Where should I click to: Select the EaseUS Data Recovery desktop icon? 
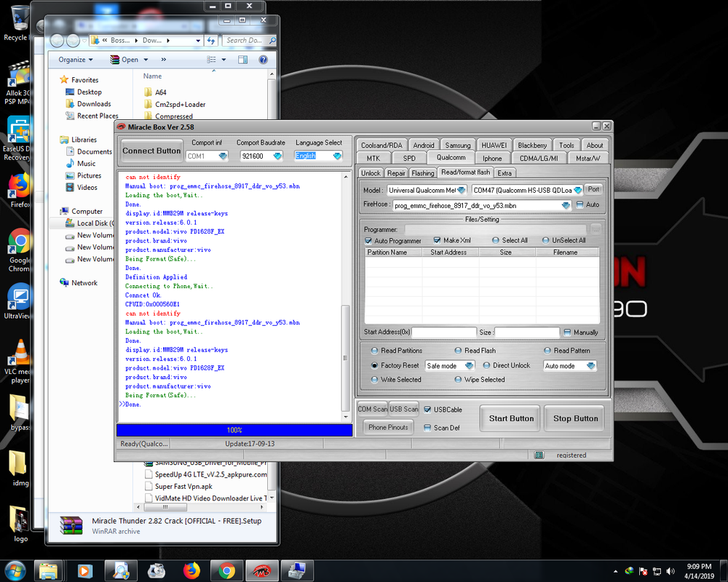click(x=17, y=139)
